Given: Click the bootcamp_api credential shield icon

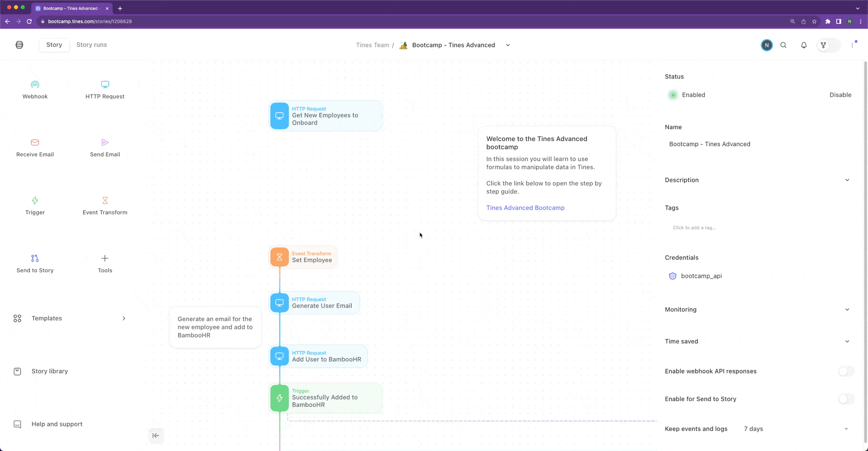Looking at the screenshot, I should coord(673,276).
